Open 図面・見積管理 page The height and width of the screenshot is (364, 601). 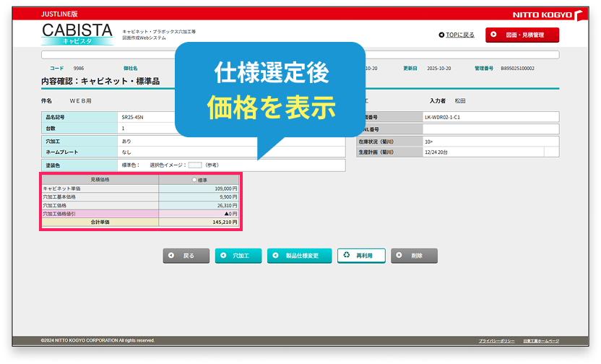[522, 35]
